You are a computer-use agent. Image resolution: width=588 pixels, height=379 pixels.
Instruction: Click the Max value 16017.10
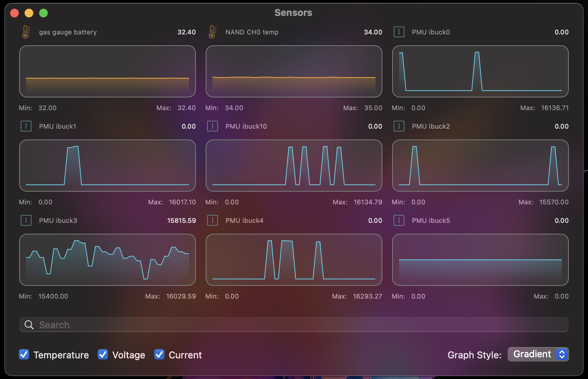pos(182,202)
